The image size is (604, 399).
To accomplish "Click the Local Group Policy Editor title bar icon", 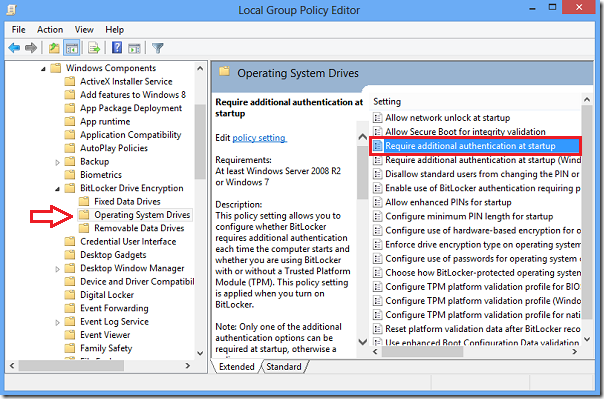I will click(x=11, y=9).
